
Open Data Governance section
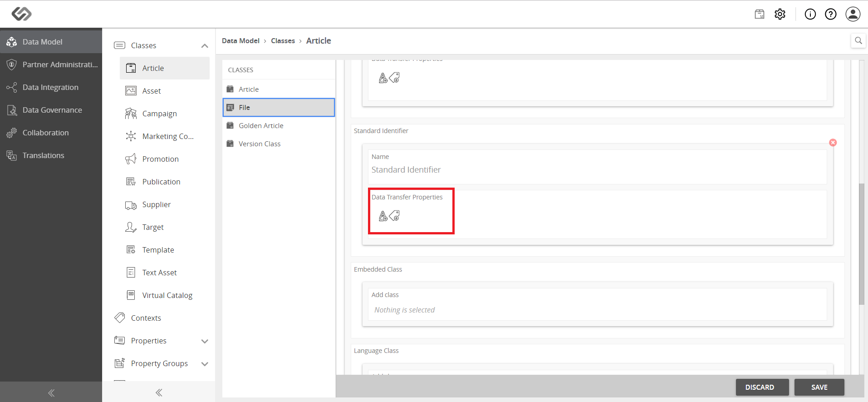[x=51, y=110]
